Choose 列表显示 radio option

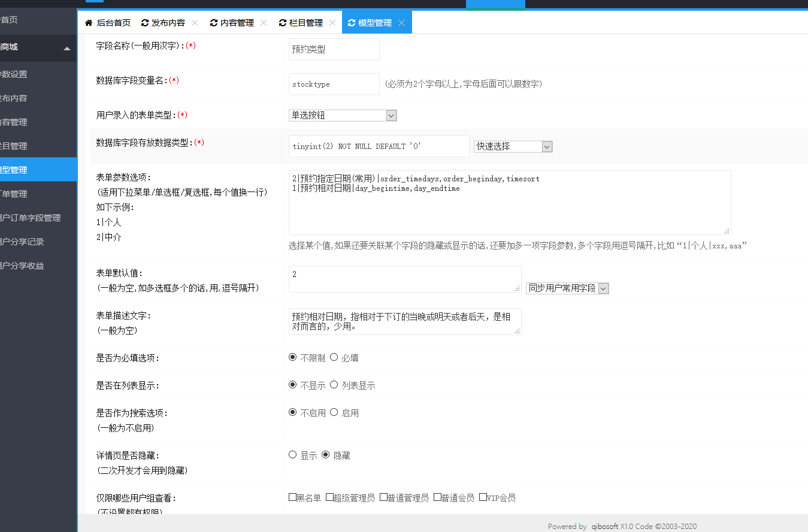334,385
